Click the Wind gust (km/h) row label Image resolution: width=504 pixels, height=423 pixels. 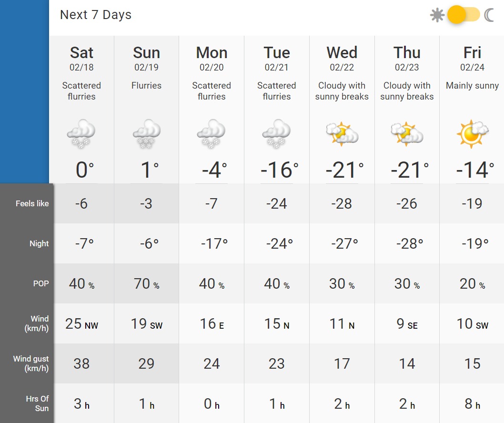tap(31, 363)
